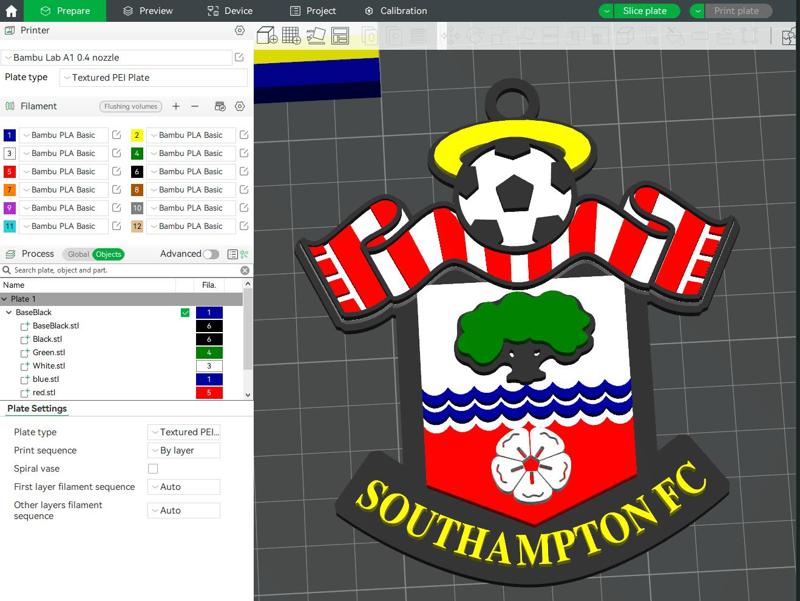
Task: Enable the Spiral vase checkbox
Action: [152, 469]
